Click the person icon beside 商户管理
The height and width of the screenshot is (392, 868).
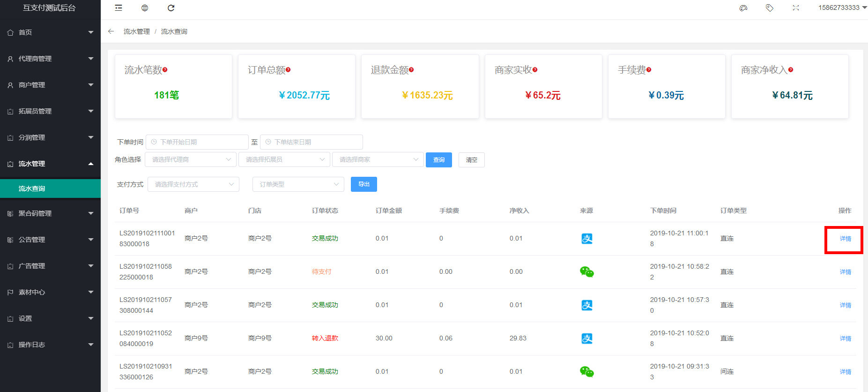(x=10, y=85)
